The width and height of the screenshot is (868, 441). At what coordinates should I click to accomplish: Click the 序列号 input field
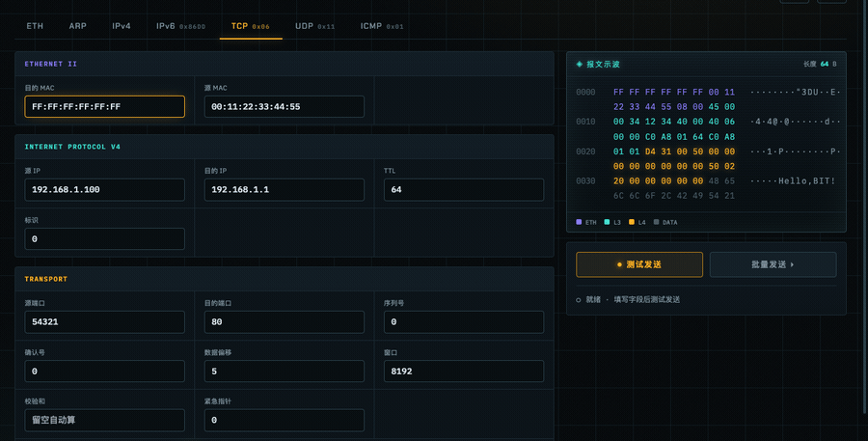tap(464, 322)
